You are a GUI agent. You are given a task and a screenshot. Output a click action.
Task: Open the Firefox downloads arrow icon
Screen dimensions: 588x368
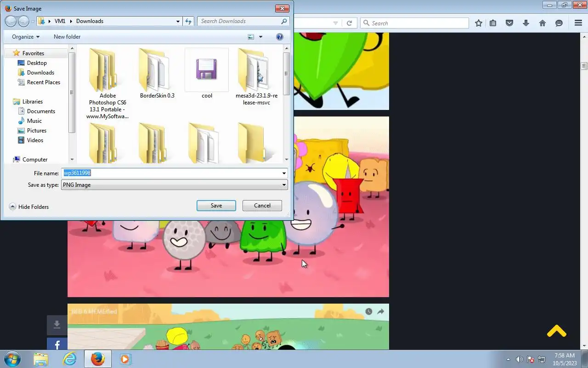(526, 23)
